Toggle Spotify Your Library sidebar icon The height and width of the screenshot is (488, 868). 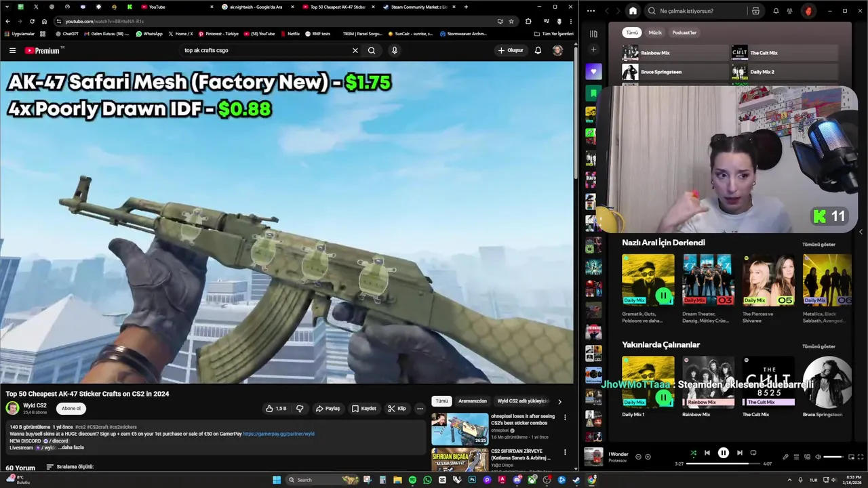coord(593,33)
